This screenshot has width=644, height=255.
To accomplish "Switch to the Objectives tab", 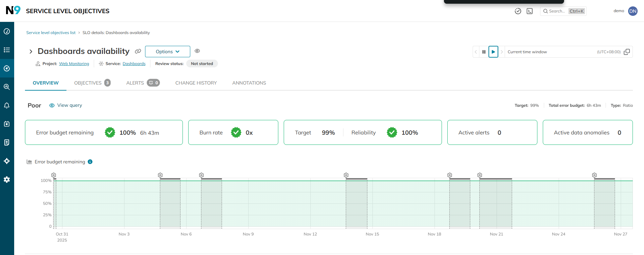I will click(92, 83).
